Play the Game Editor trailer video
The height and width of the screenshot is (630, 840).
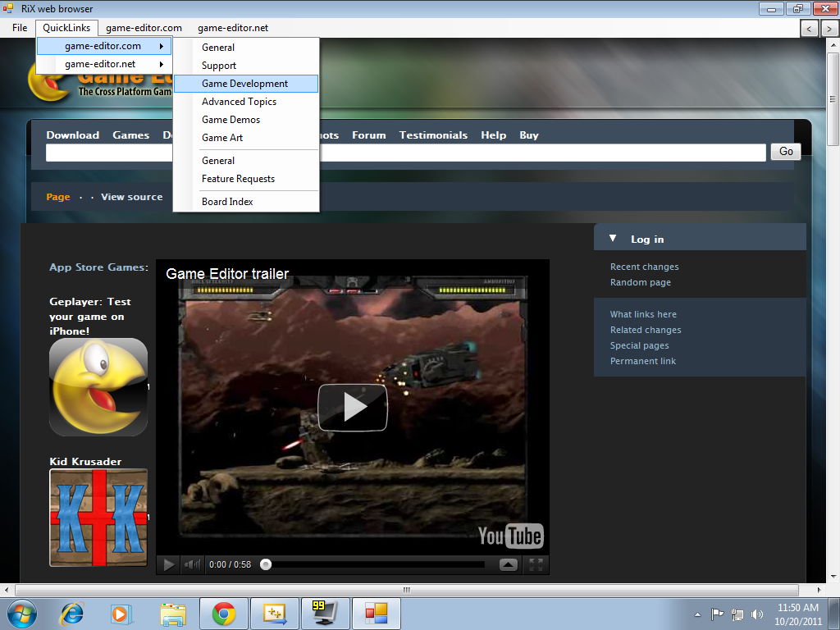click(353, 407)
